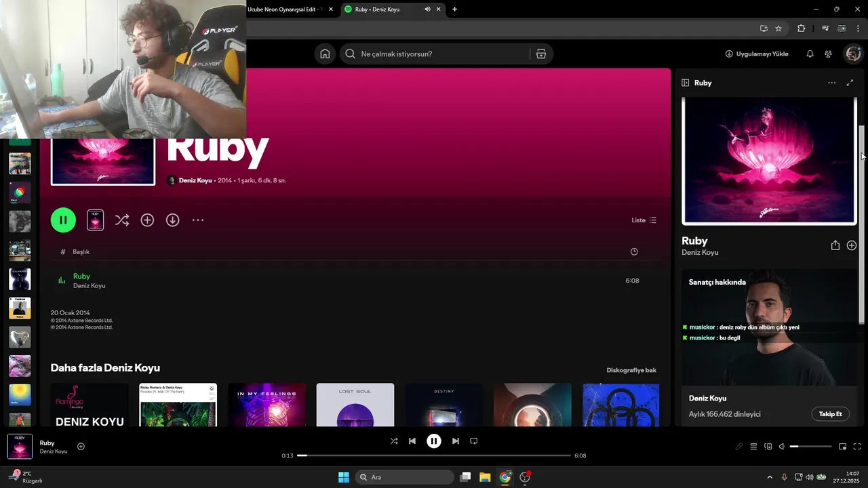Open Spotify profile avatar menu

pos(852,54)
